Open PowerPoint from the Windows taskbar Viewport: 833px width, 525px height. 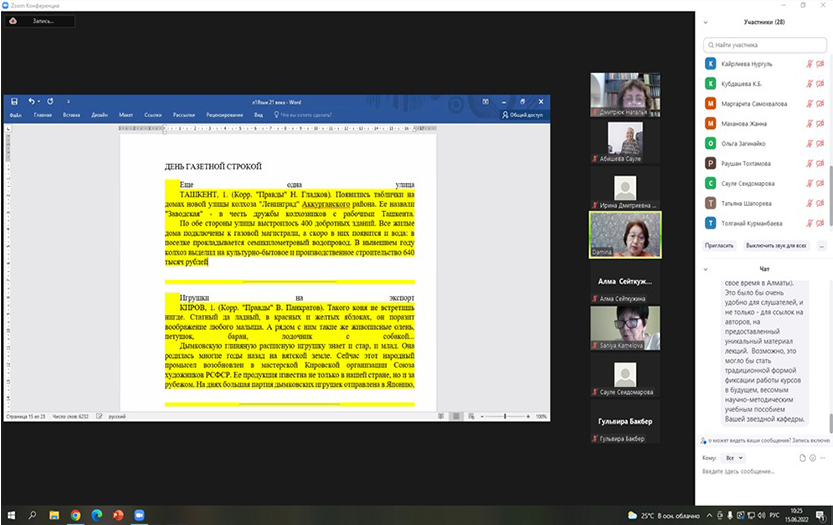117,515
